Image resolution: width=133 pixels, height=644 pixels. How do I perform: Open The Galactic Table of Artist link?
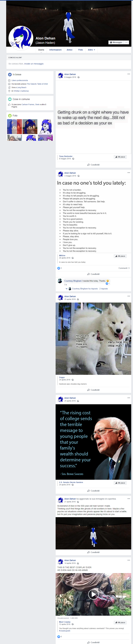pyautogui.click(x=37, y=84)
